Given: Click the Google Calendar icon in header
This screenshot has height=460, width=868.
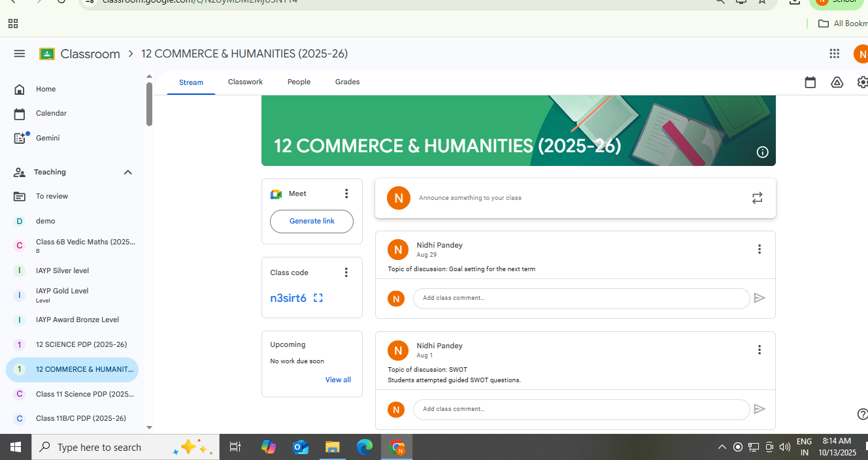Looking at the screenshot, I should click(x=810, y=82).
